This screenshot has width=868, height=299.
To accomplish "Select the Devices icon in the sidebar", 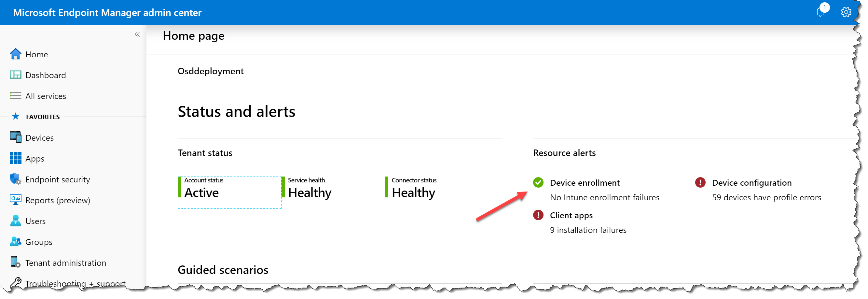I will pos(15,137).
